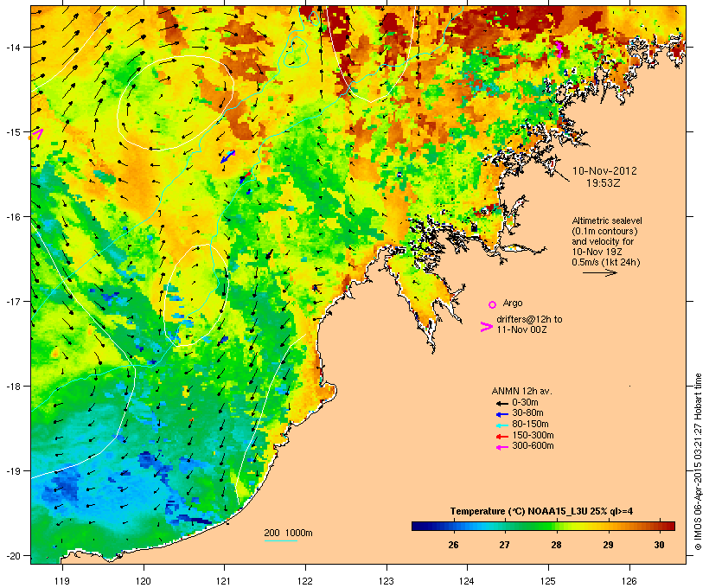Click the Temperature NOAA15_L3U colorbar title
The width and height of the screenshot is (709, 588).
[x=541, y=511]
